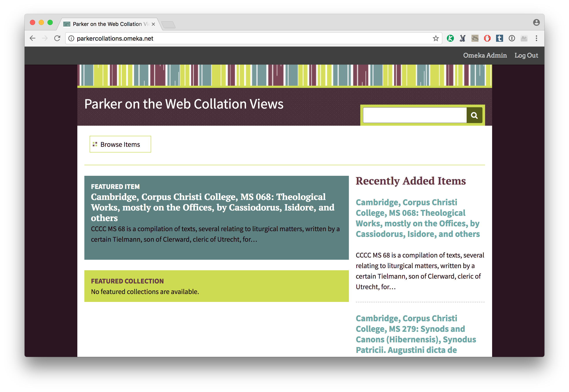
Task: Click the Recently Added Items heading
Action: (411, 181)
